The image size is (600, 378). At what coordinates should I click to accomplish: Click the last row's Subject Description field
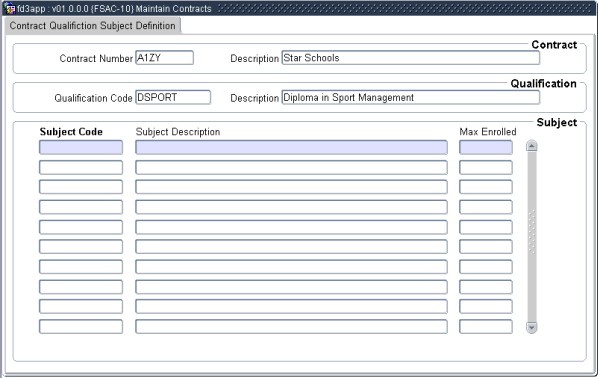291,326
